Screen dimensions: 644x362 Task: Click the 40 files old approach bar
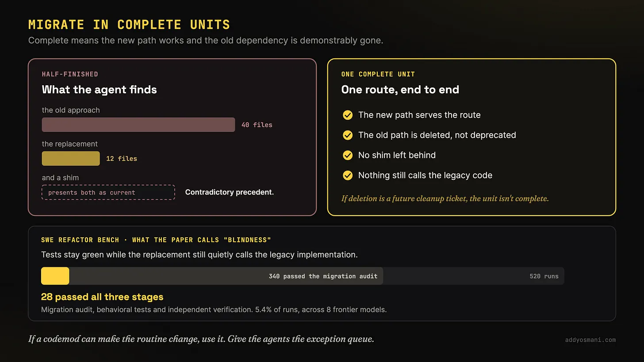tap(138, 125)
